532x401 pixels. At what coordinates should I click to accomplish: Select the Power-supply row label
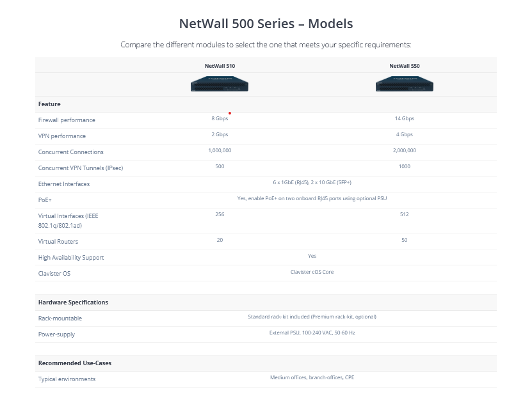coord(58,334)
